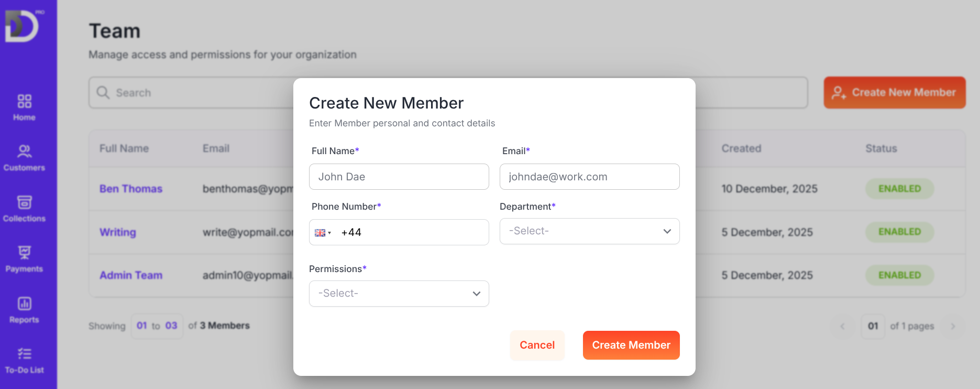Click the Create New Member button

pyautogui.click(x=894, y=93)
